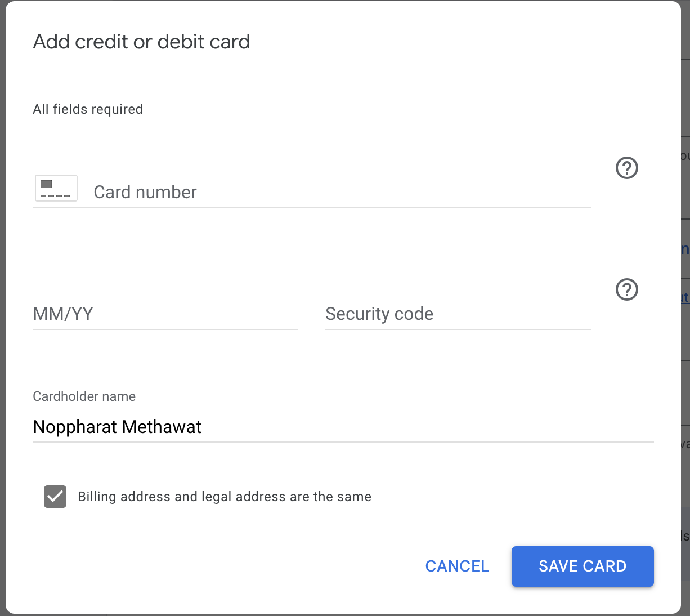Open the help icon next to Security code
Image resolution: width=690 pixels, height=616 pixels.
tap(626, 289)
